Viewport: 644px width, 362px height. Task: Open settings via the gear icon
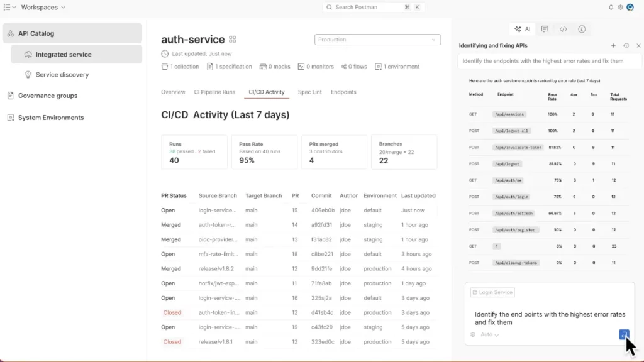[x=621, y=7]
